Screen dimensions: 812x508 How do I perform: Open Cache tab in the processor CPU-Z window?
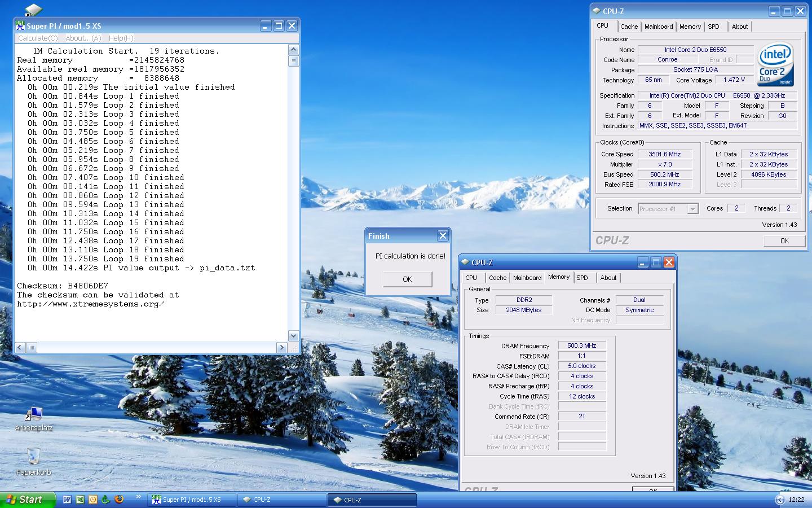pos(629,27)
